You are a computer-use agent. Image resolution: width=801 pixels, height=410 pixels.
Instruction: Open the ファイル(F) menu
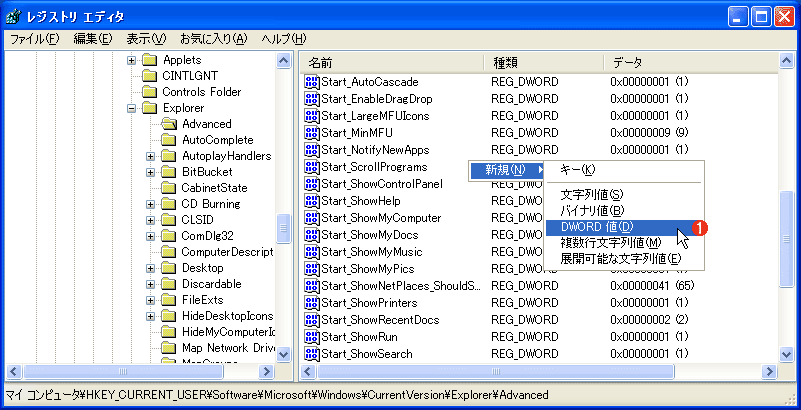tap(34, 39)
